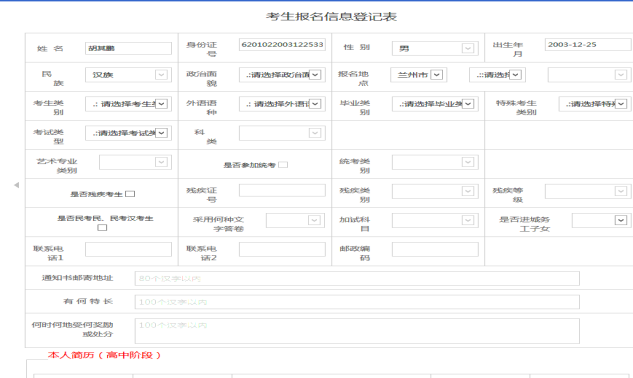
Task: Open the 特殊考生类别 dropdown
Action: point(595,104)
